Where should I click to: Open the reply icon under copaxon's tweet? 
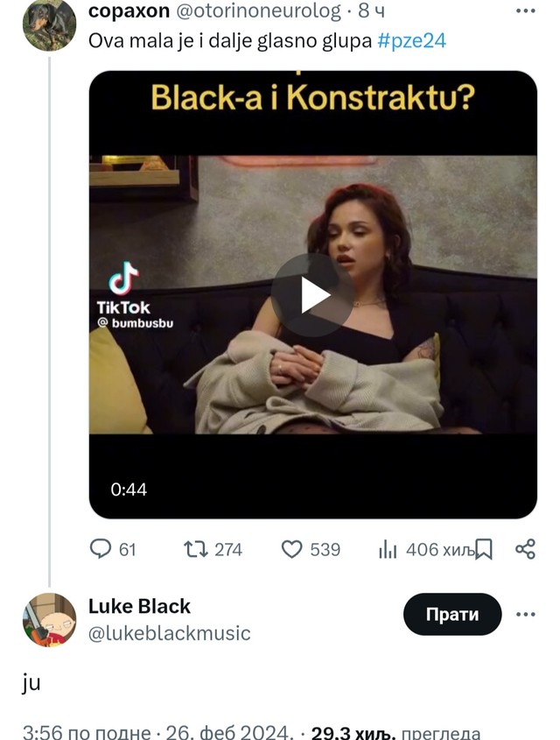(102, 550)
